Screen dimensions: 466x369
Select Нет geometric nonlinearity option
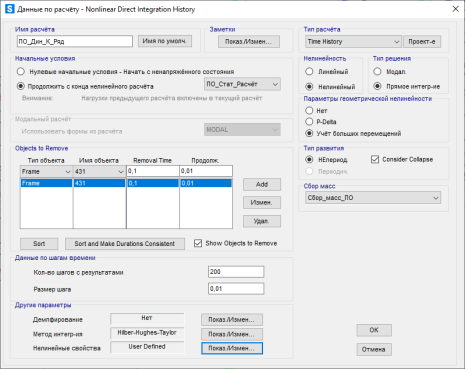tap(309, 110)
